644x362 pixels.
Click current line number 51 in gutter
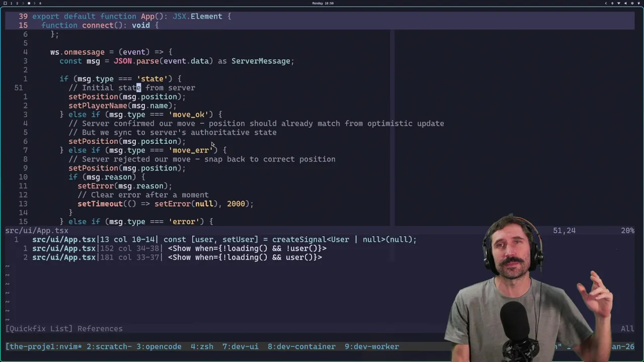19,88
